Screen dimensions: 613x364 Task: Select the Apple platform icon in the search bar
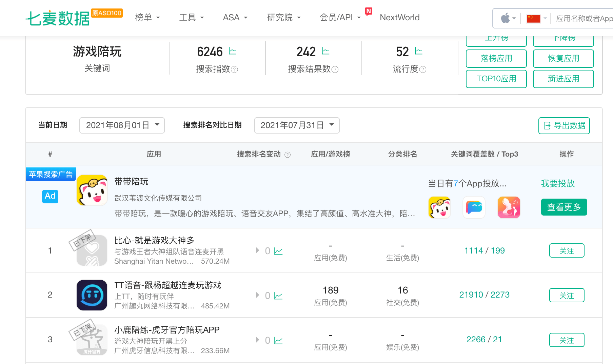click(506, 18)
